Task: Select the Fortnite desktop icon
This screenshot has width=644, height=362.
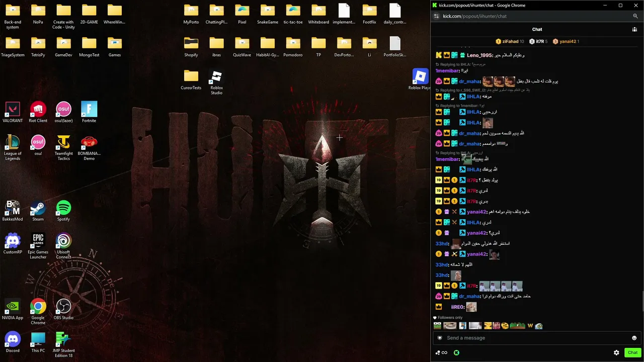Action: (89, 113)
